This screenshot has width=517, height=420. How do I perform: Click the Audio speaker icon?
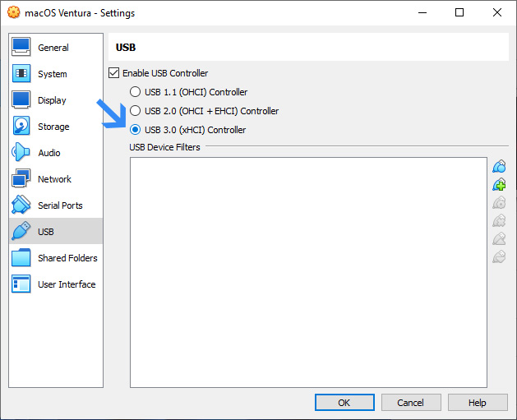21,153
